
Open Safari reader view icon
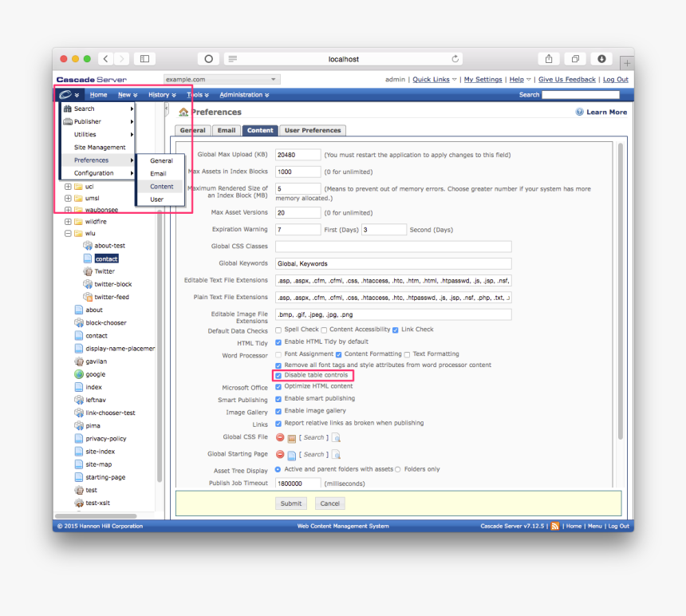point(233,58)
